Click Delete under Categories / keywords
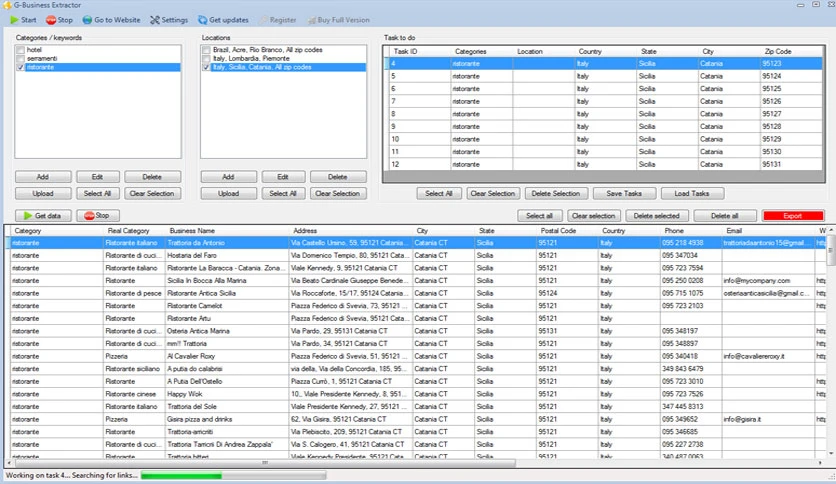836x484 pixels. 152,176
